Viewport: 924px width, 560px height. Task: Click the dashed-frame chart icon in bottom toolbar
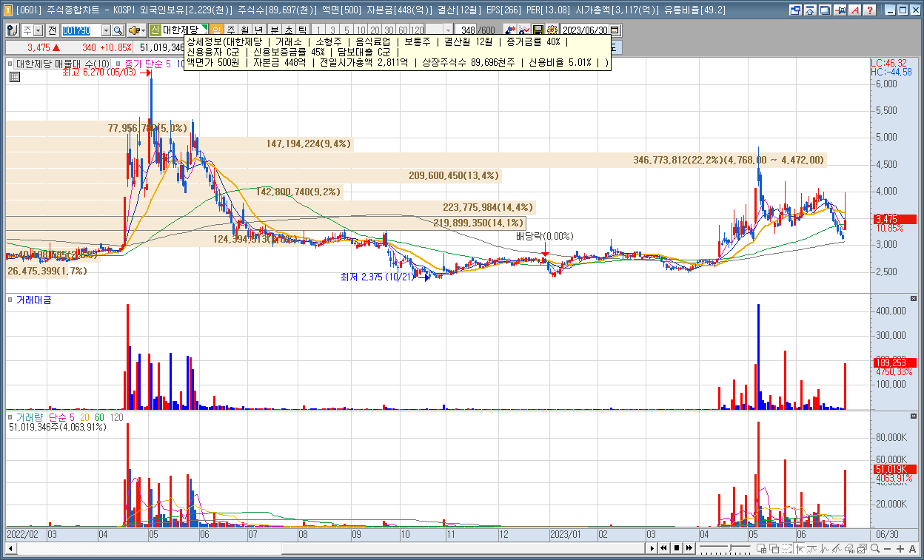point(787,548)
